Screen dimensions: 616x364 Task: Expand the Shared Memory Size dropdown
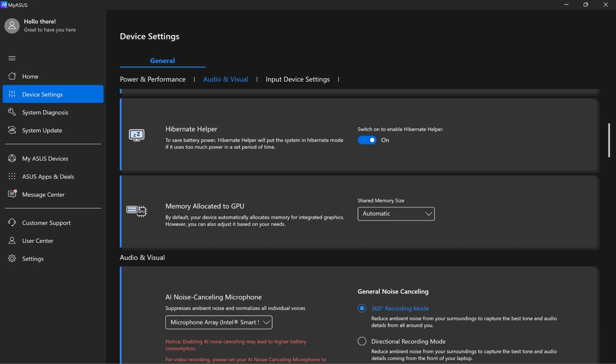(396, 214)
